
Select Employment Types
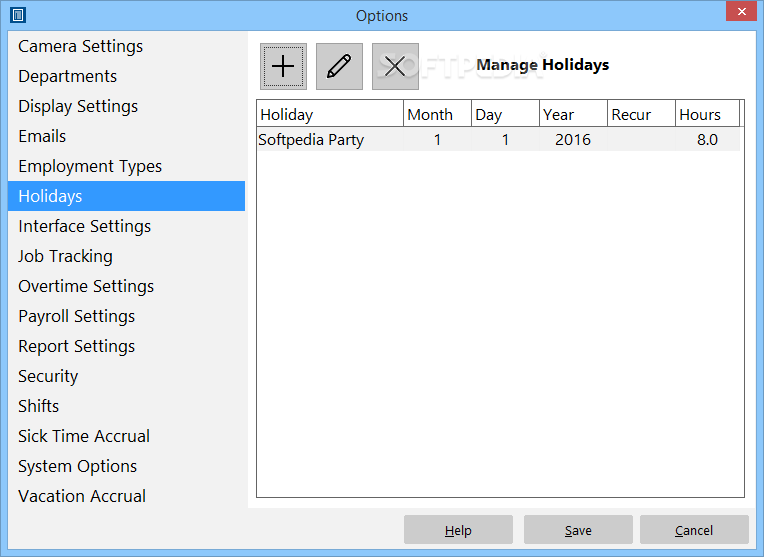126,166
